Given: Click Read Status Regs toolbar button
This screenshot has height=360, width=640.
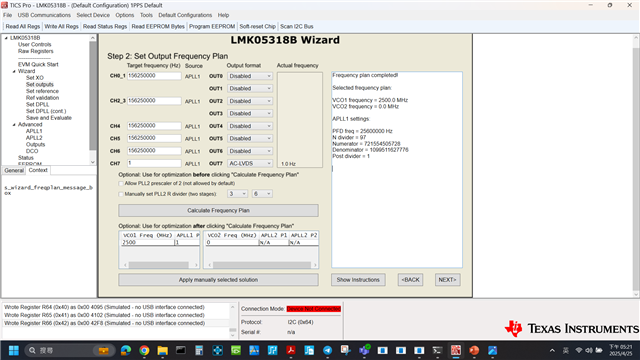Looking at the screenshot, I should click(x=105, y=27).
